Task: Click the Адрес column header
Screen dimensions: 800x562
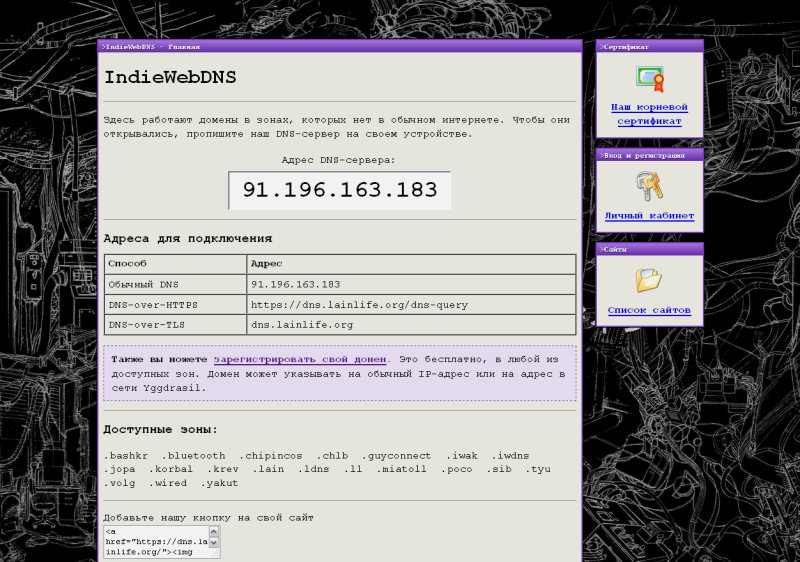Action: (x=411, y=264)
